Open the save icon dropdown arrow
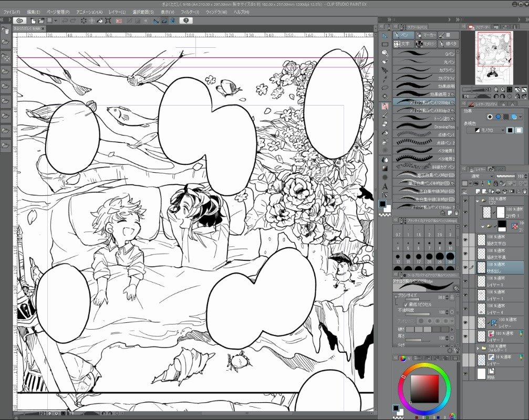 [55, 21]
